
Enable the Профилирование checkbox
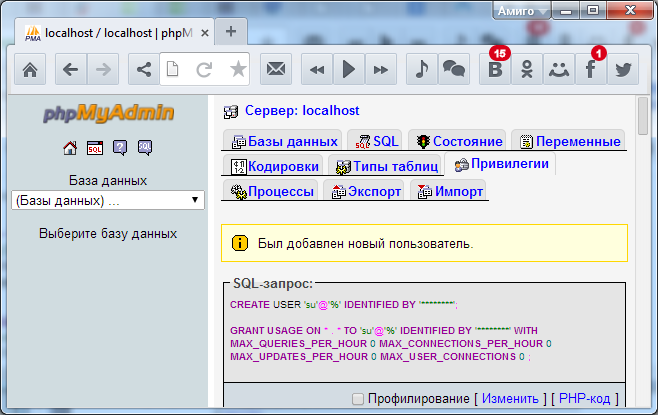[x=358, y=399]
